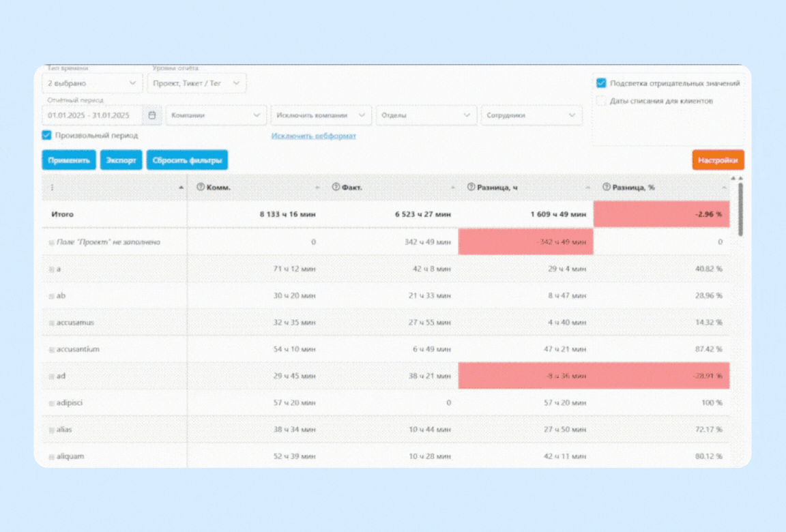The height and width of the screenshot is (532, 786).
Task: Open the Исключить компании dropdown
Action: click(321, 115)
